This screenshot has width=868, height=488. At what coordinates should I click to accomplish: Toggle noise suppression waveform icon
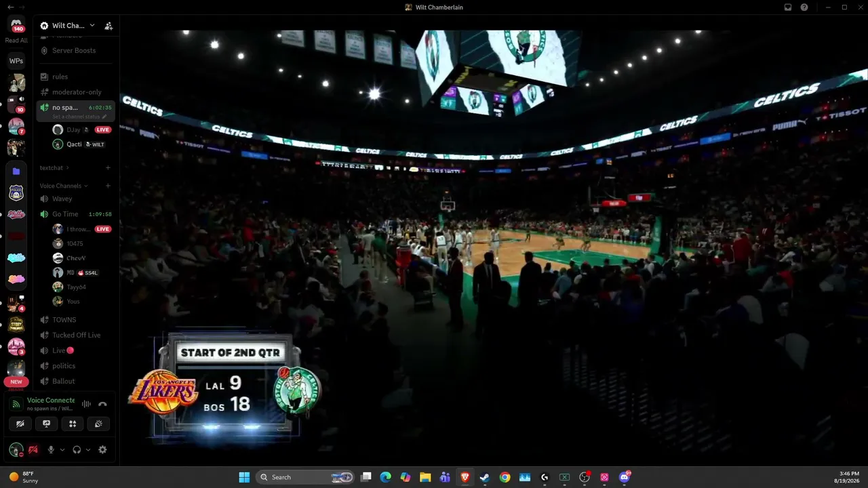pyautogui.click(x=86, y=404)
